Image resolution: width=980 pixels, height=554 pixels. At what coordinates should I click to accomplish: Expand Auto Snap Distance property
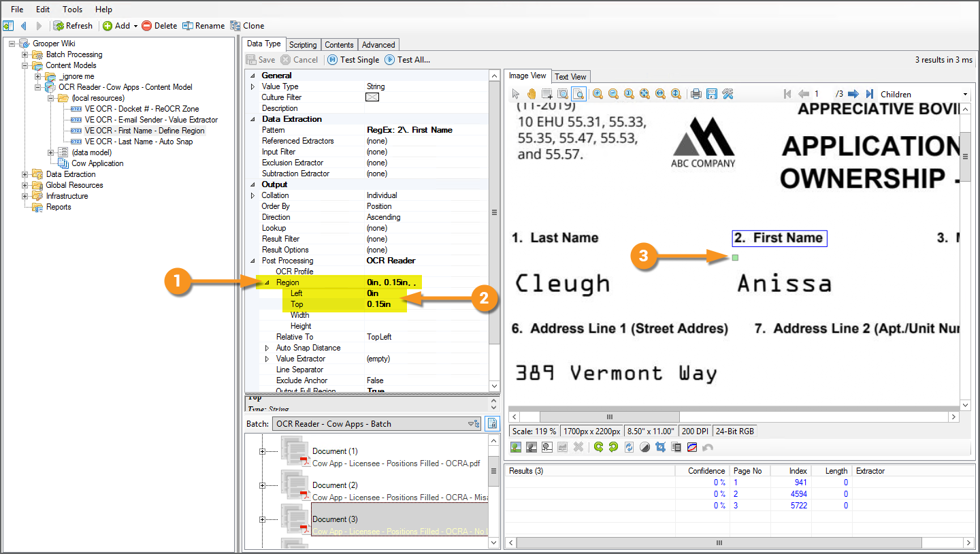click(x=267, y=348)
